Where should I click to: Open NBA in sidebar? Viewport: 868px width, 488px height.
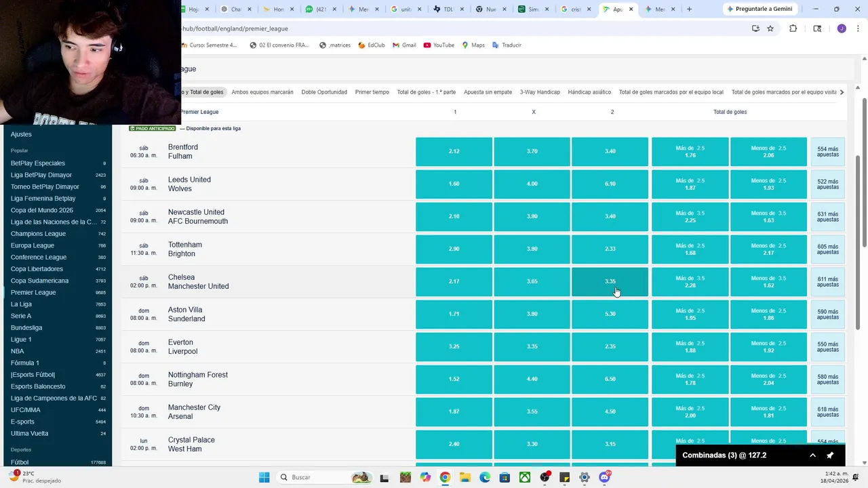(x=17, y=351)
